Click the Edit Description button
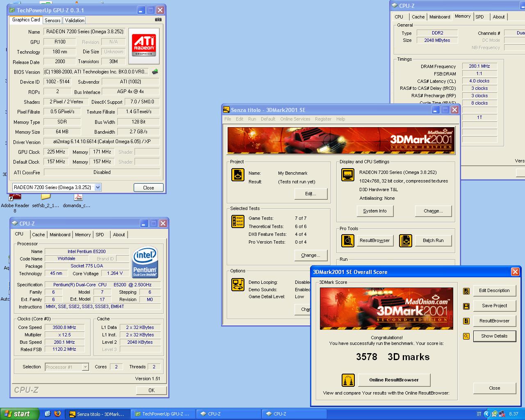Image resolution: width=525 pixels, height=420 pixels. point(494,290)
